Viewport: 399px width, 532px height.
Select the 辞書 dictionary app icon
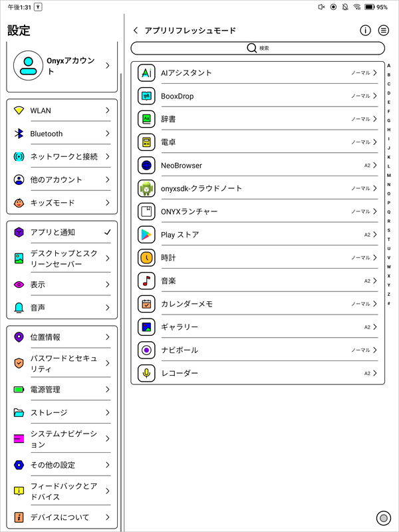(x=146, y=119)
